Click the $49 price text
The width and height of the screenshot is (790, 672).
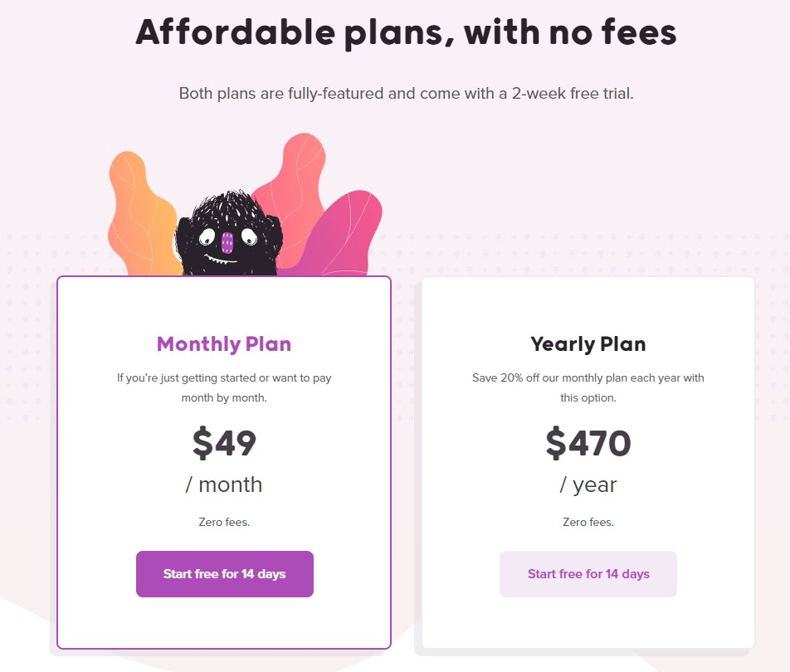pos(224,443)
